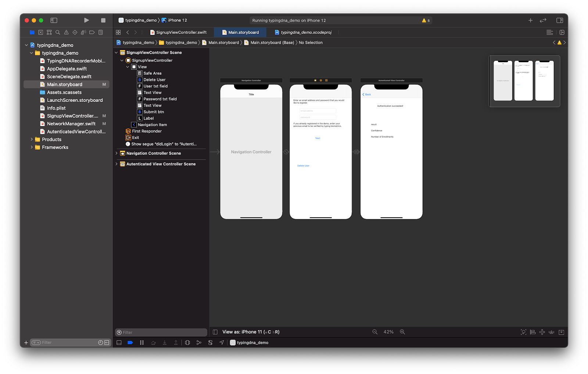Click the Run (play) button
588x374 pixels.
click(86, 20)
